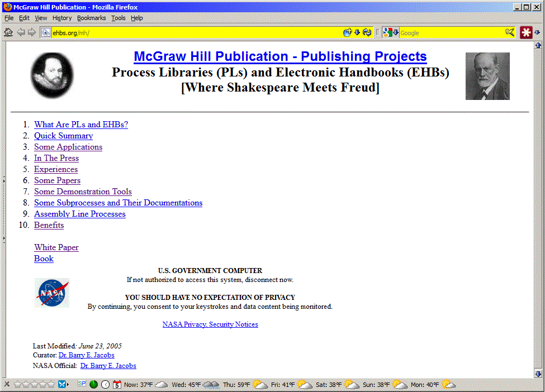Open the Book link

click(44, 259)
